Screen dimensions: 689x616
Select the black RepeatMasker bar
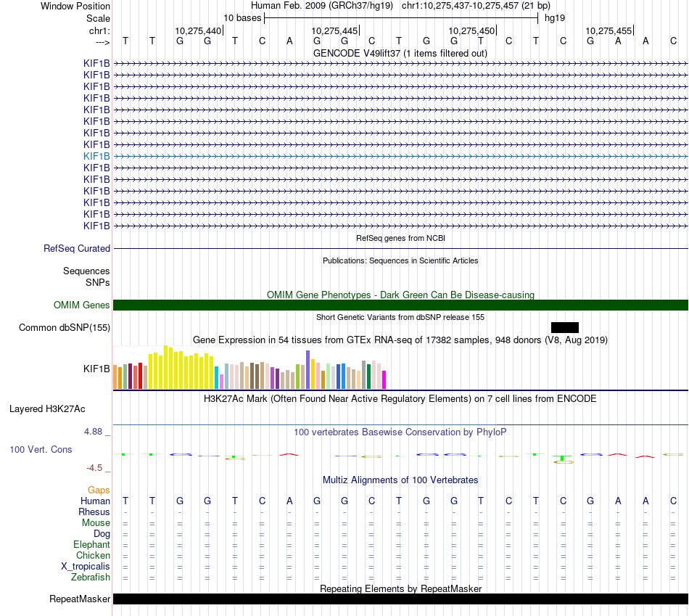pyautogui.click(x=400, y=599)
